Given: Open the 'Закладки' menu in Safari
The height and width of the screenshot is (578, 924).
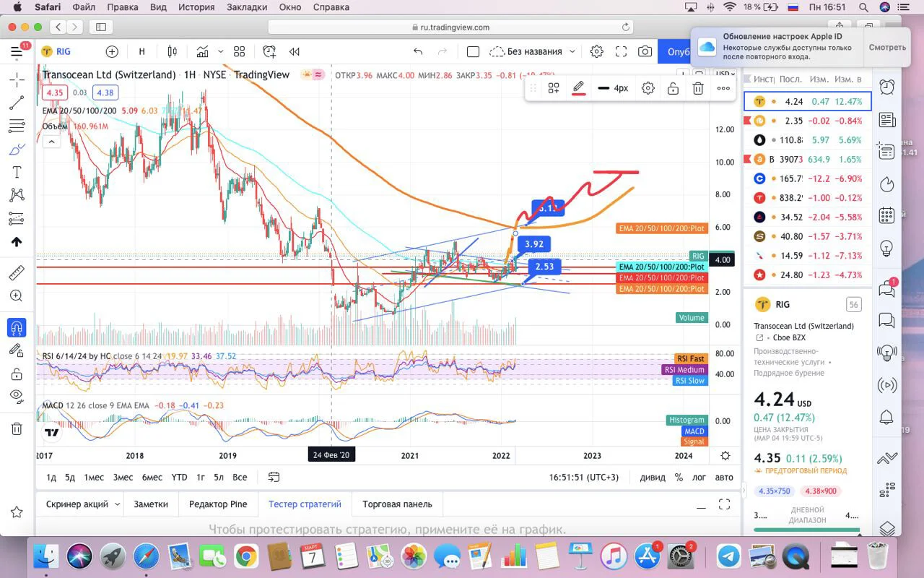Looking at the screenshot, I should coord(248,7).
